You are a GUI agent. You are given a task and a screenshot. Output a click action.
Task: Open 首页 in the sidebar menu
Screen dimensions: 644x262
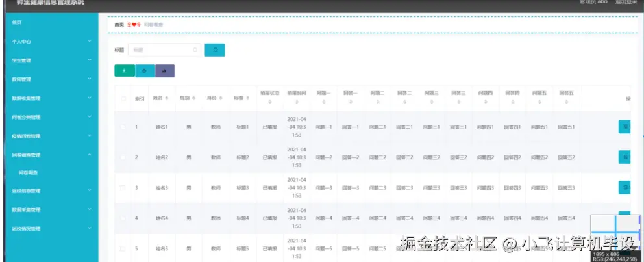(x=17, y=23)
